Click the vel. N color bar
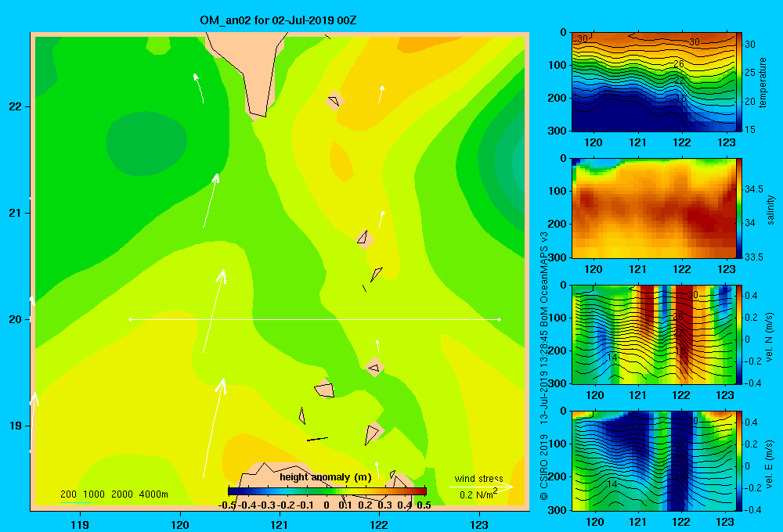 pyautogui.click(x=739, y=334)
